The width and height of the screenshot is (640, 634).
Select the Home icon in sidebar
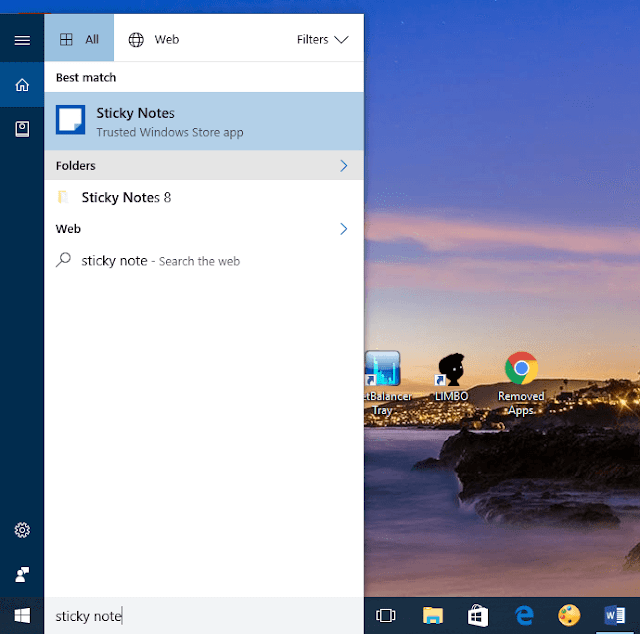(x=22, y=85)
